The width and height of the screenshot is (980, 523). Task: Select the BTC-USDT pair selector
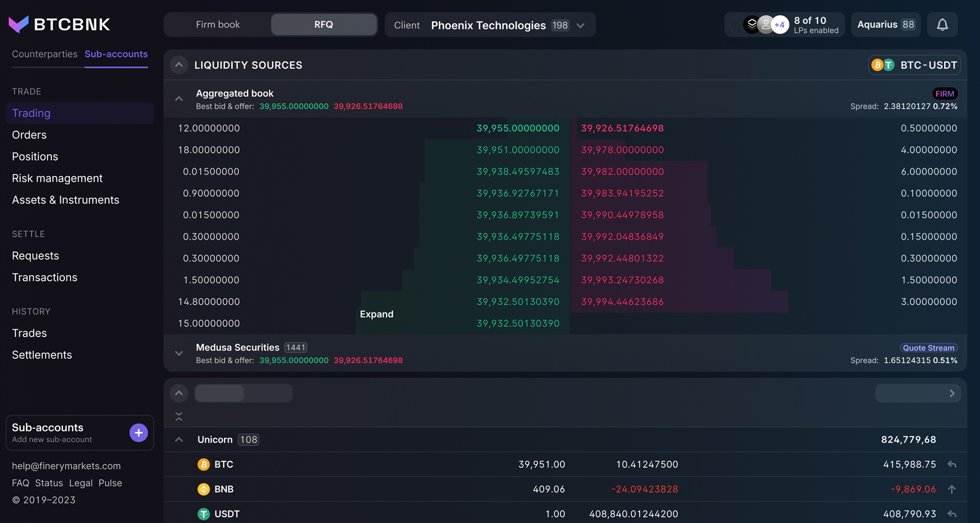point(914,65)
